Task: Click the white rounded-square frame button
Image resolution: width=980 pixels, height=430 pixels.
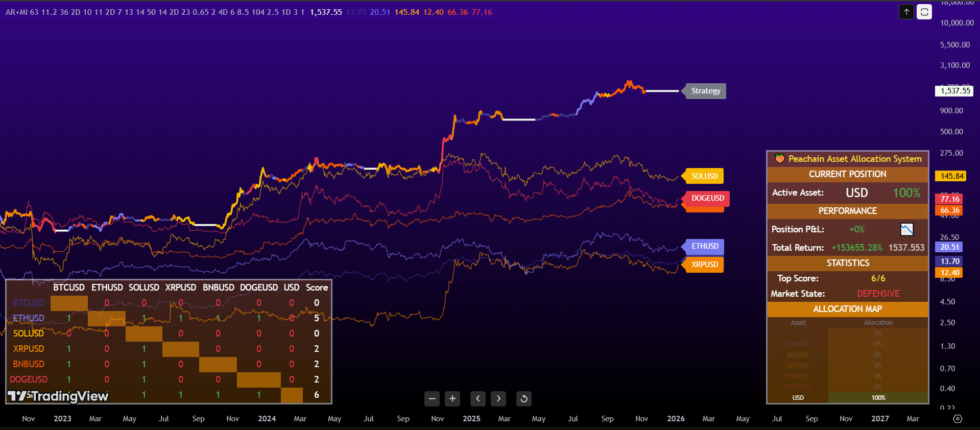Action: pyautogui.click(x=924, y=12)
